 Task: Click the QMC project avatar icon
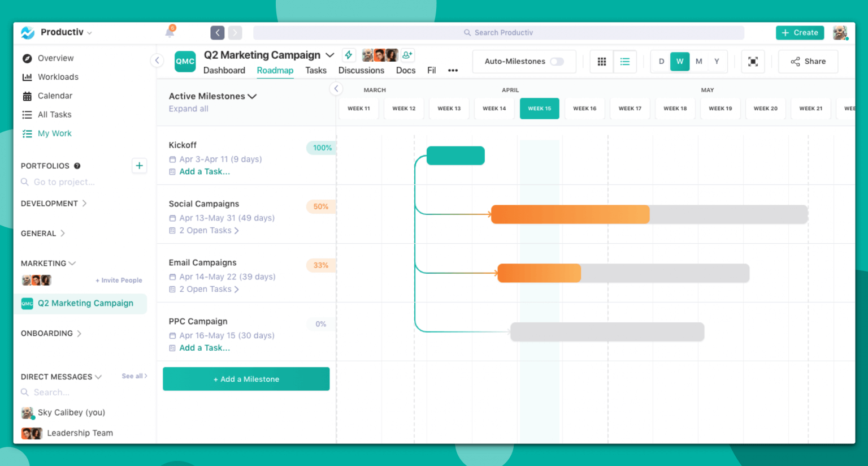(x=185, y=61)
